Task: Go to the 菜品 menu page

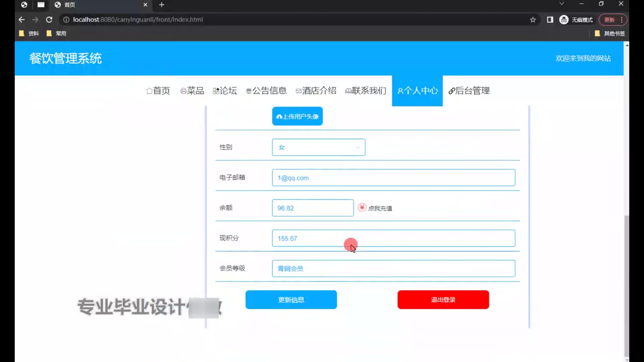Action: click(192, 91)
